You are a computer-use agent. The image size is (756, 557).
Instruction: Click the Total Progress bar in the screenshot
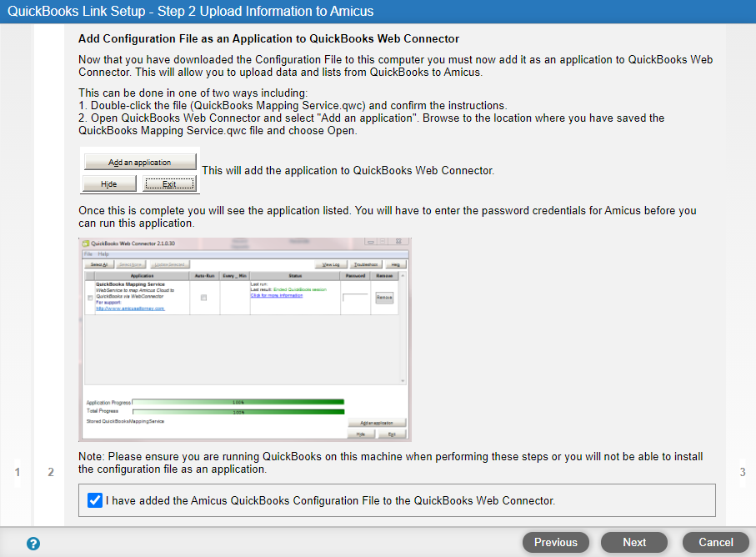point(238,412)
